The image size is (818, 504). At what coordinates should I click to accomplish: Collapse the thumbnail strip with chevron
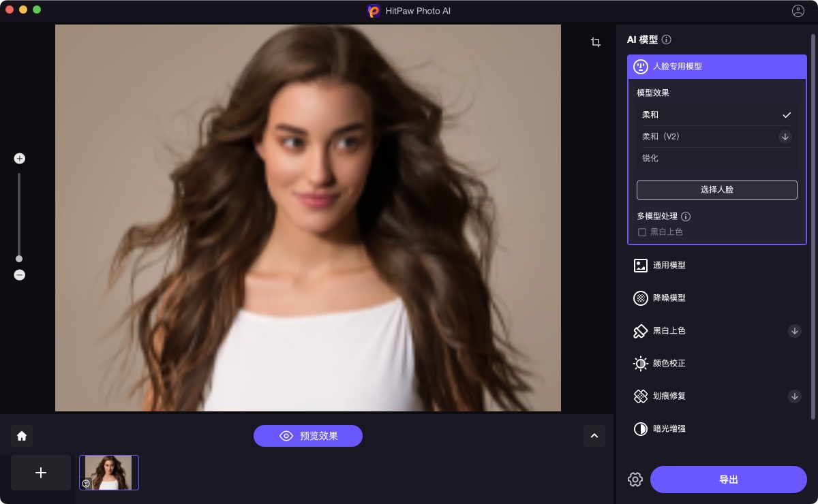pyautogui.click(x=594, y=436)
